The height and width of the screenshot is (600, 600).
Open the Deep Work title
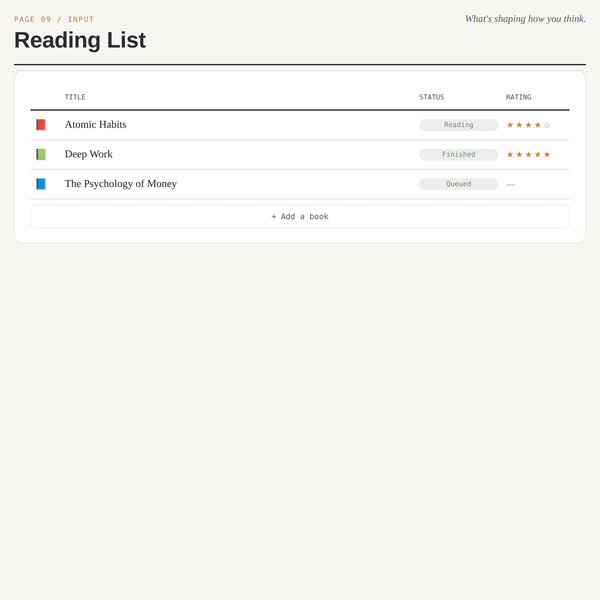[89, 154]
